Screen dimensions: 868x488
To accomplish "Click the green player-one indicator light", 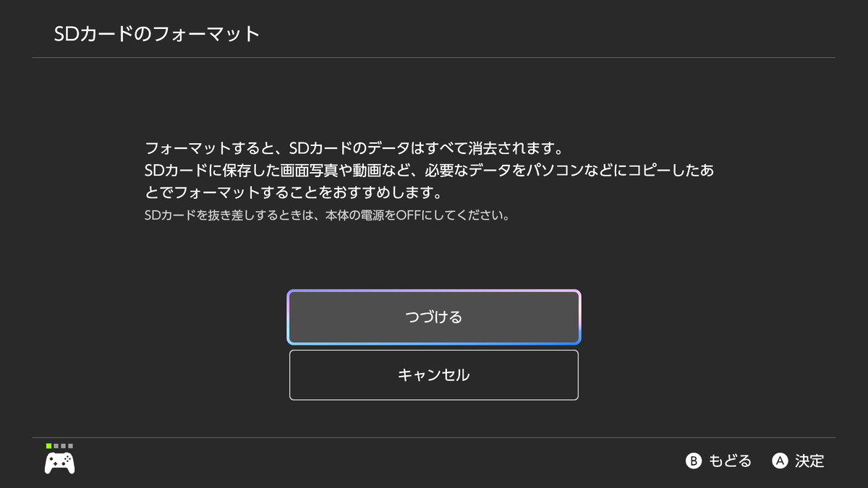I will (x=48, y=446).
